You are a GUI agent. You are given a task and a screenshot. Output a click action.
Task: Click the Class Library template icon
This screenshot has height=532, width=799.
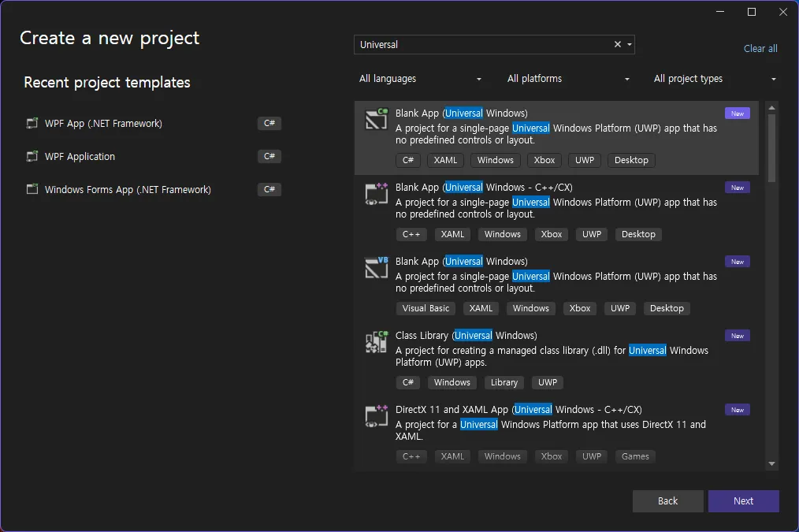tap(376, 341)
